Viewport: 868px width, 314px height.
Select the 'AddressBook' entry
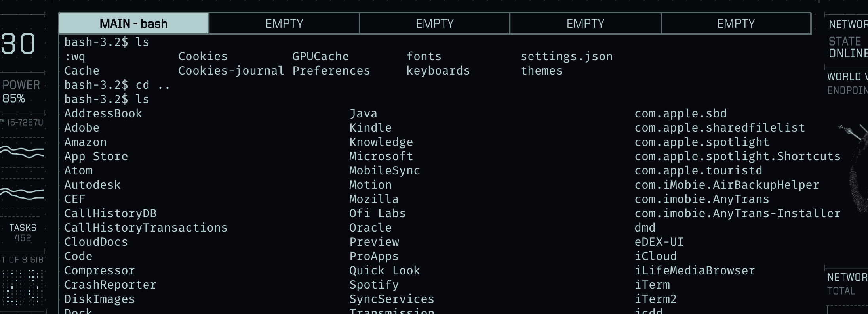tap(103, 113)
